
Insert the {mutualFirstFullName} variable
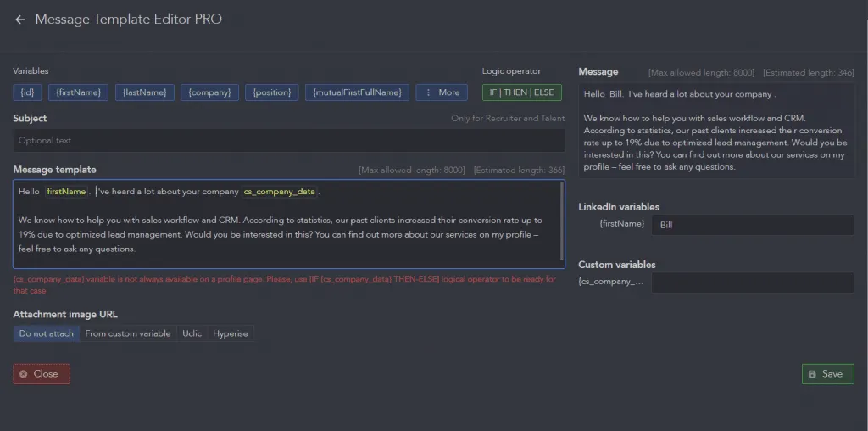click(357, 92)
